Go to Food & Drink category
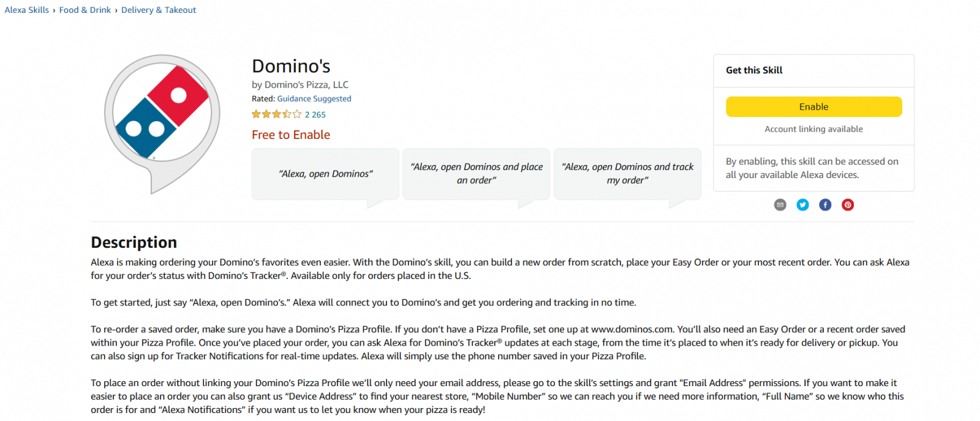Screen dimensions: 980x421 pyautogui.click(x=85, y=10)
